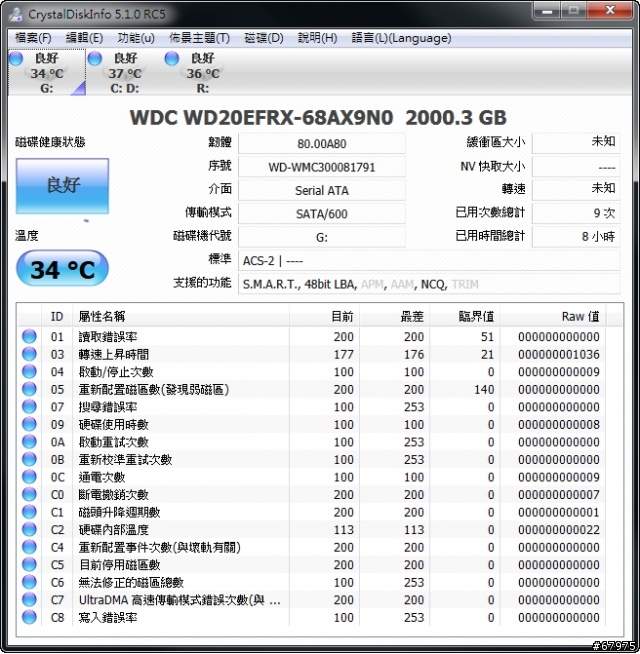Open the 佈景主題(T) menu
640x654 pixels.
click(x=199, y=38)
